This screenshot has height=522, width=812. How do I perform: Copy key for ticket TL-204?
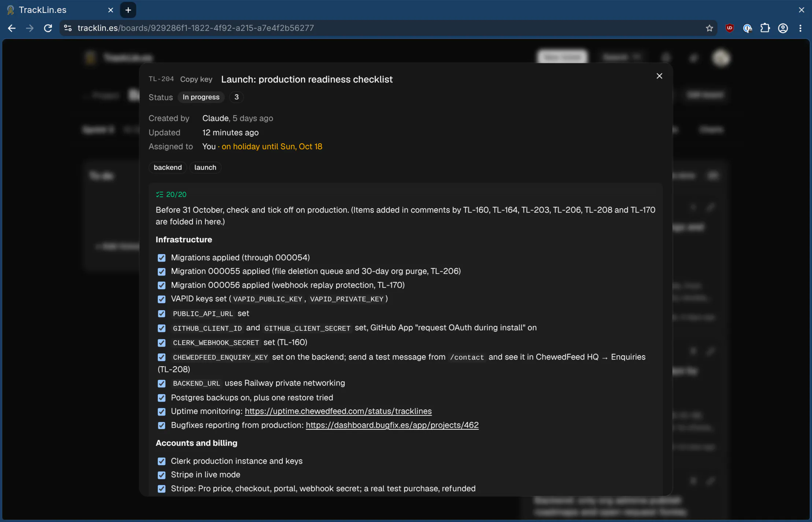[x=196, y=79]
